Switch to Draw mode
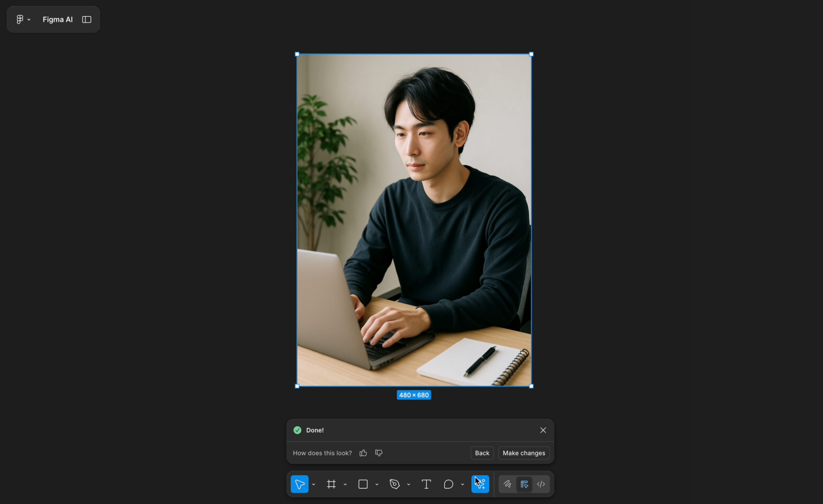Image resolution: width=823 pixels, height=504 pixels. 507,484
